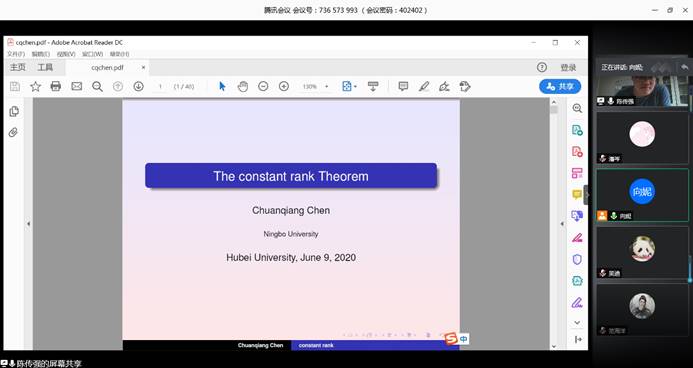Select the hand pan tool
This screenshot has height=368, width=693.
243,87
